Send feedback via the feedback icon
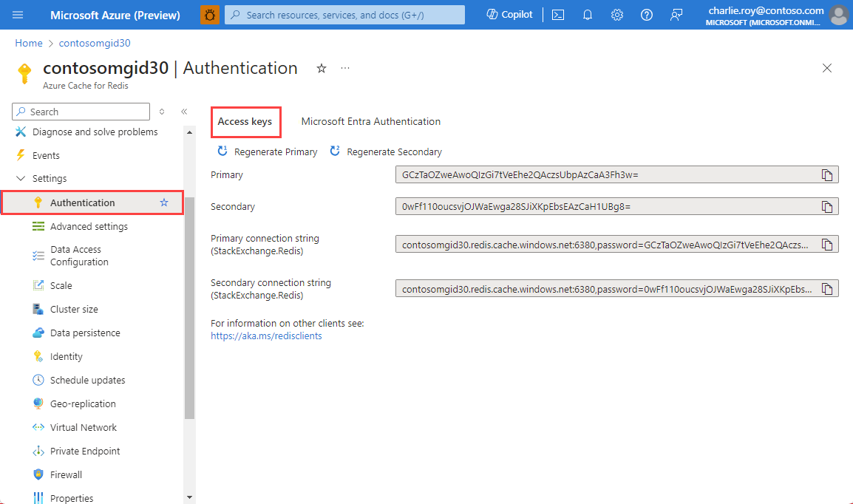853x504 pixels. pyautogui.click(x=676, y=15)
